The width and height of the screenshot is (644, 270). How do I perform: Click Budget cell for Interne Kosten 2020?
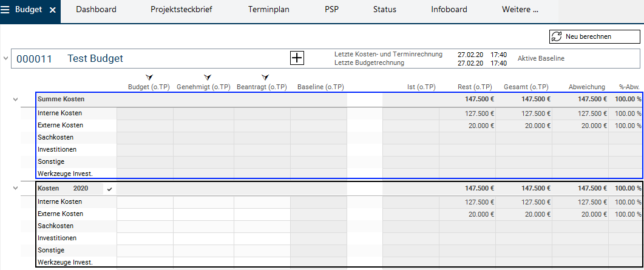tap(144, 201)
